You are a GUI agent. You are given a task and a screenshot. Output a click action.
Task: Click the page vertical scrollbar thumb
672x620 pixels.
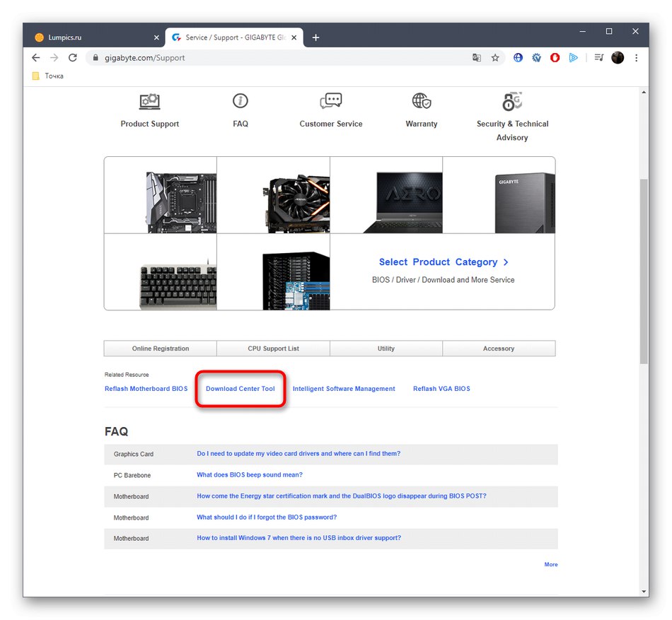click(644, 271)
